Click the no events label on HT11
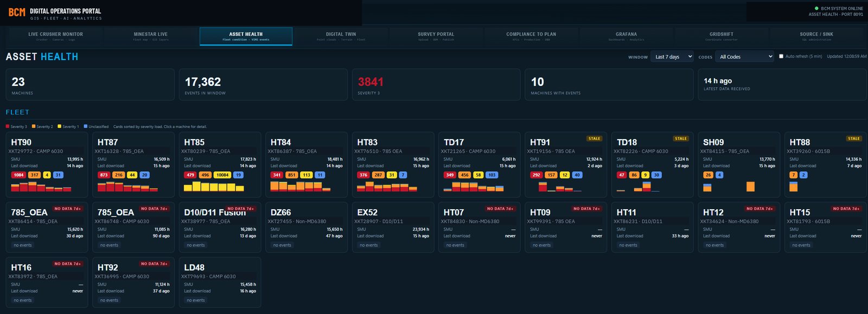Image resolution: width=868 pixels, height=314 pixels. coord(628,245)
